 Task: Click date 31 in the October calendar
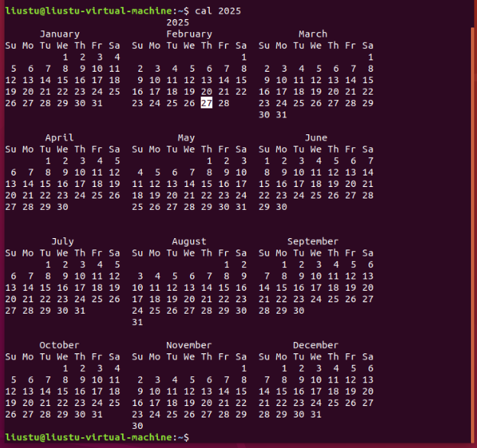click(x=96, y=414)
